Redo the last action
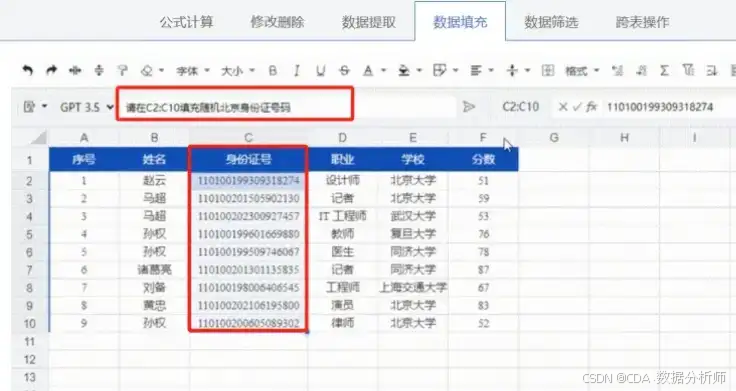This screenshot has height=391, width=736. point(51,71)
